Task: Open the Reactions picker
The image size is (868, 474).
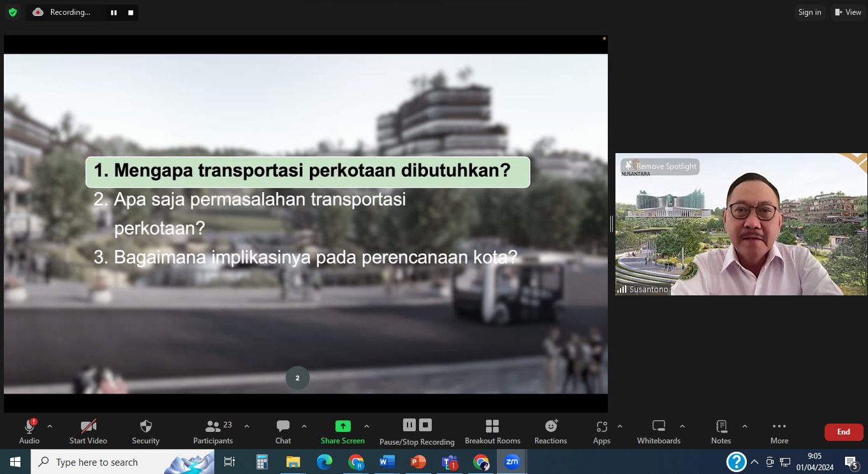Action: coord(551,431)
